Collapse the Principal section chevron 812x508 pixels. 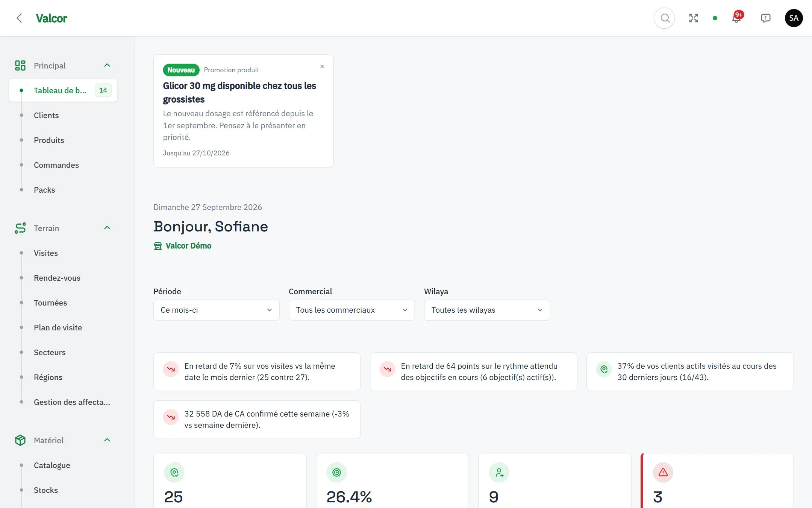coord(107,65)
